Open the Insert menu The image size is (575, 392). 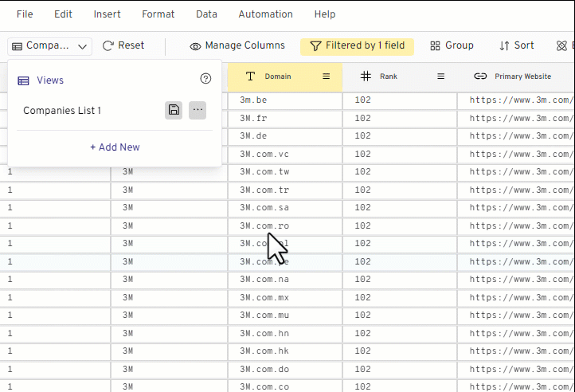pyautogui.click(x=107, y=14)
